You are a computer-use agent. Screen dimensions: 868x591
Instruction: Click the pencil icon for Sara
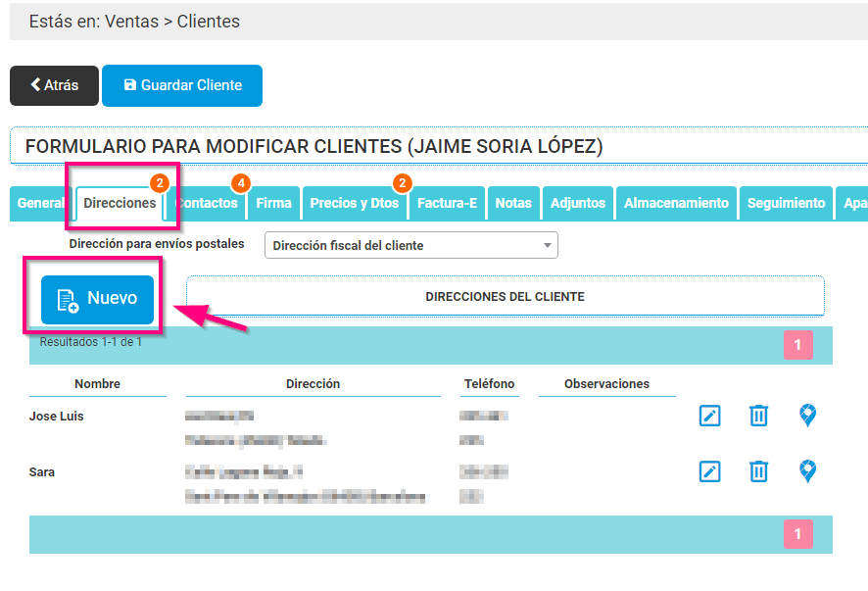tap(710, 471)
